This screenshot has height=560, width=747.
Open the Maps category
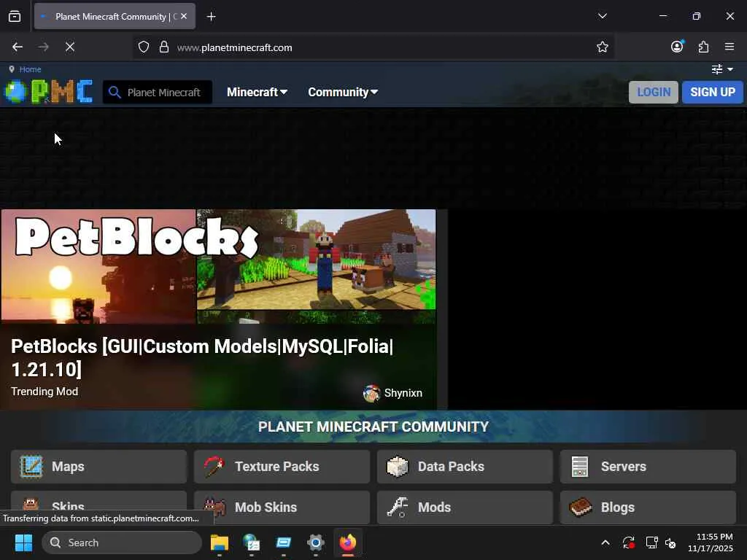click(x=98, y=467)
